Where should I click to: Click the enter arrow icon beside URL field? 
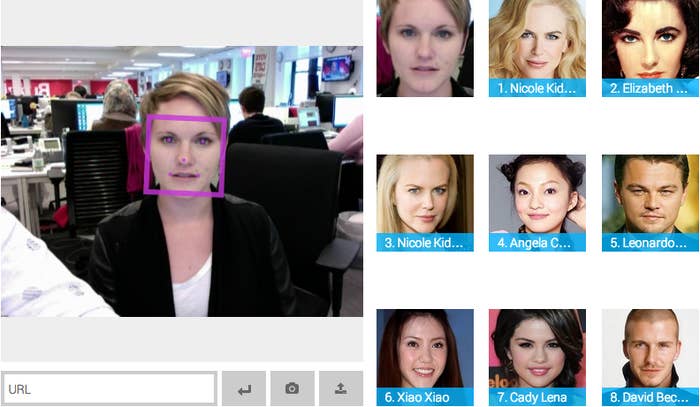(244, 389)
